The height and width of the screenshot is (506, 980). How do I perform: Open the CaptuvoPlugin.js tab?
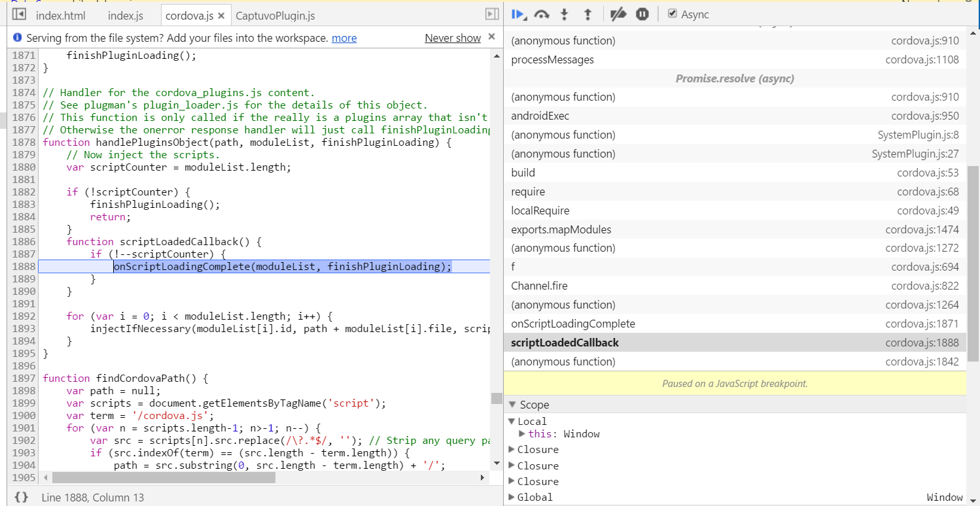(275, 15)
